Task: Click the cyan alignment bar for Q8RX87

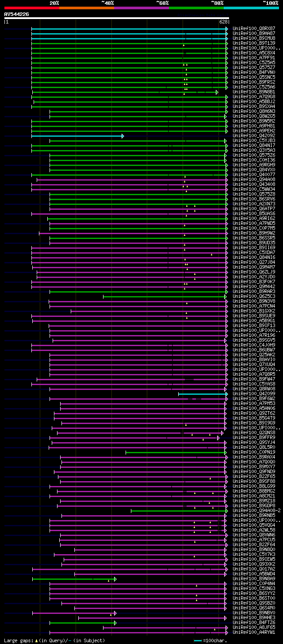Action: pyautogui.click(x=130, y=29)
